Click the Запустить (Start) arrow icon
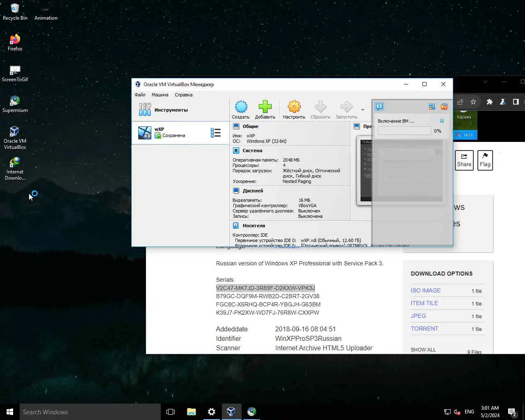This screenshot has width=525, height=420. [x=346, y=110]
